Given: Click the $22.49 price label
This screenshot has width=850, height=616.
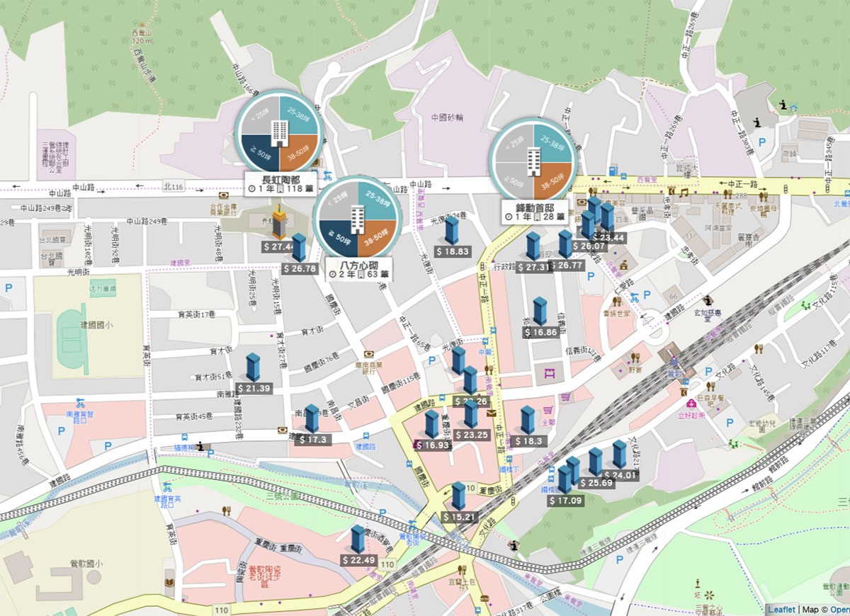Looking at the screenshot, I should click(x=358, y=560).
